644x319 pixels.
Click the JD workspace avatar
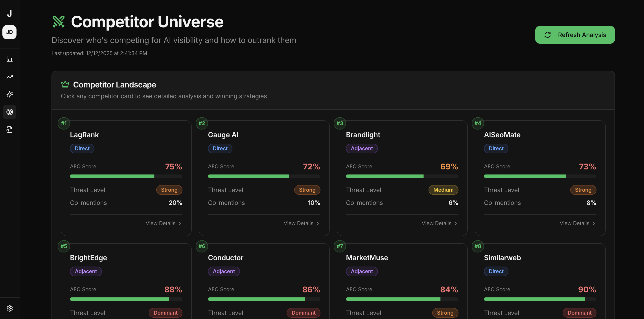pos(9,32)
